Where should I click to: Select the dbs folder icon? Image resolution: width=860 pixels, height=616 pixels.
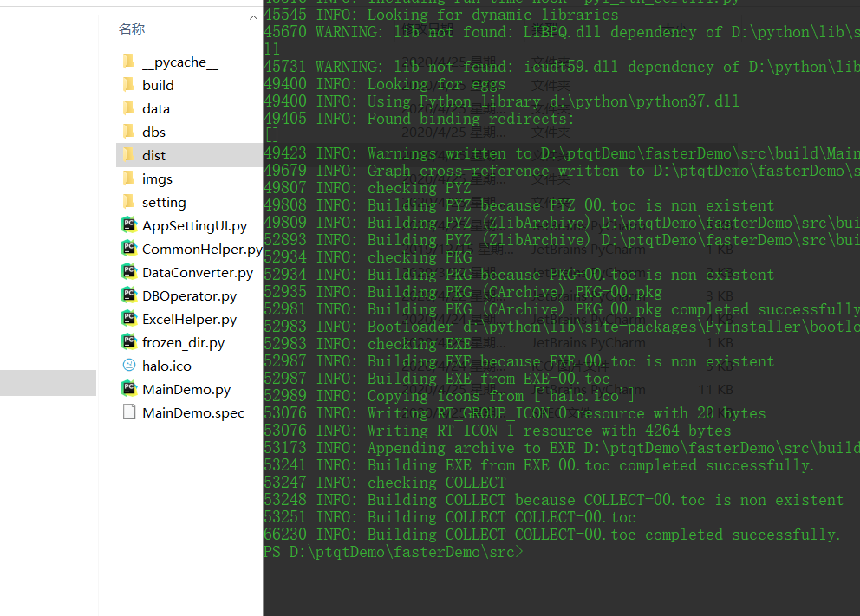(x=129, y=132)
